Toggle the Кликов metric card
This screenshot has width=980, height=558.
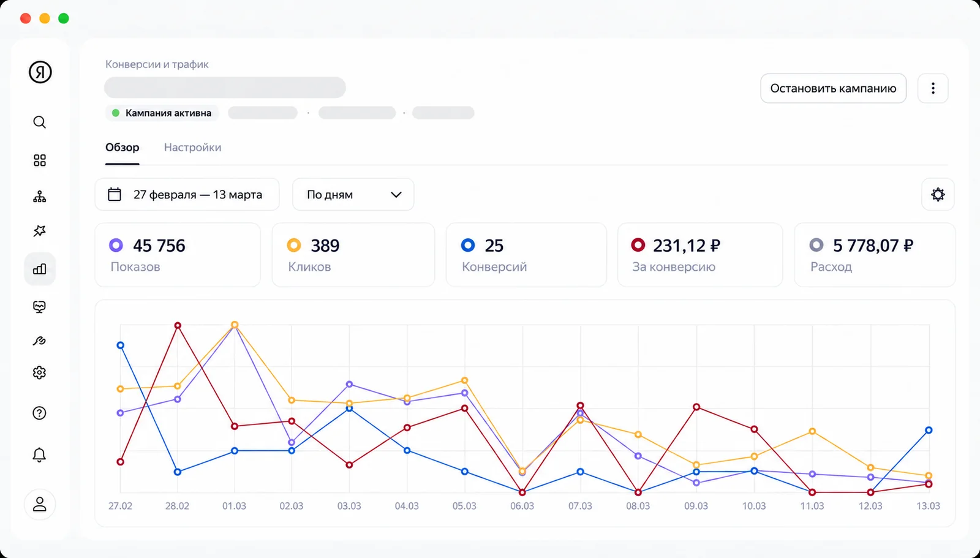tap(353, 255)
